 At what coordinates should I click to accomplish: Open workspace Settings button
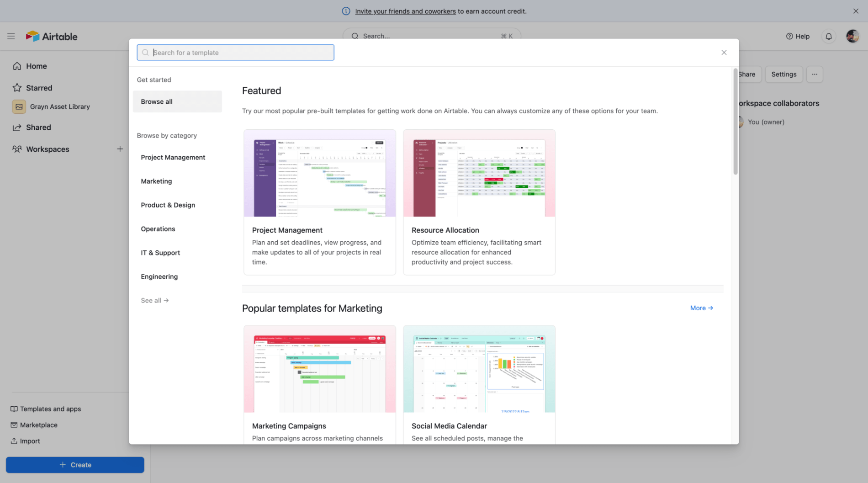pyautogui.click(x=784, y=74)
